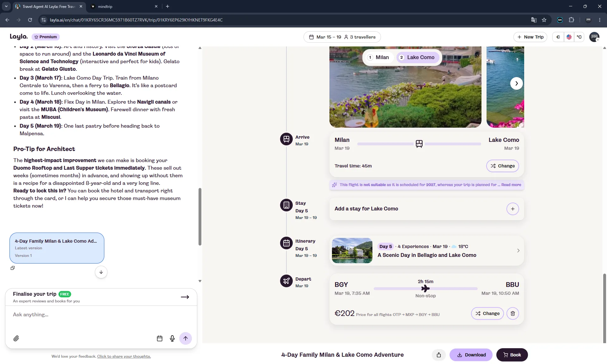
Task: Type in the Ask anything field
Action: point(101,315)
